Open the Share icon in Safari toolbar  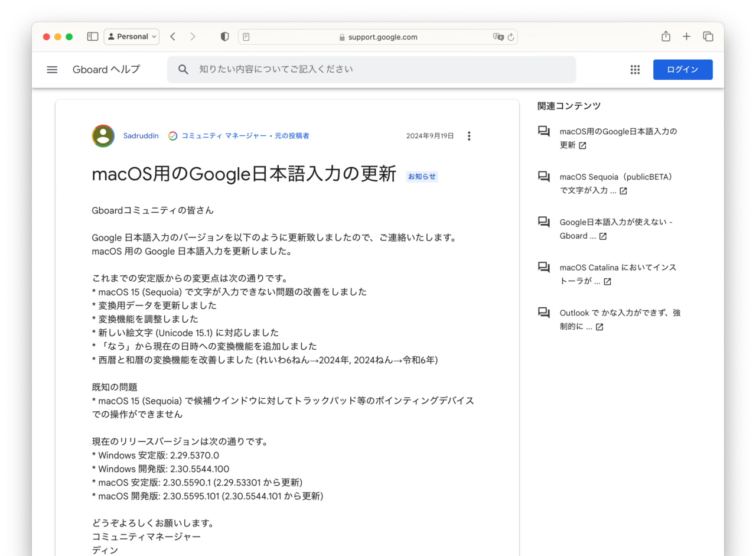tap(666, 36)
